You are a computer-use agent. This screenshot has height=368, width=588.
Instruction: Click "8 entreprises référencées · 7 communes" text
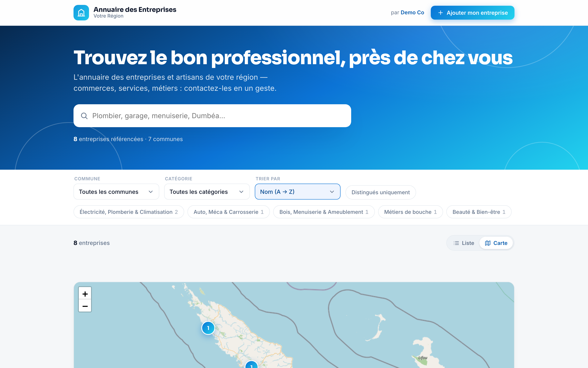point(128,139)
